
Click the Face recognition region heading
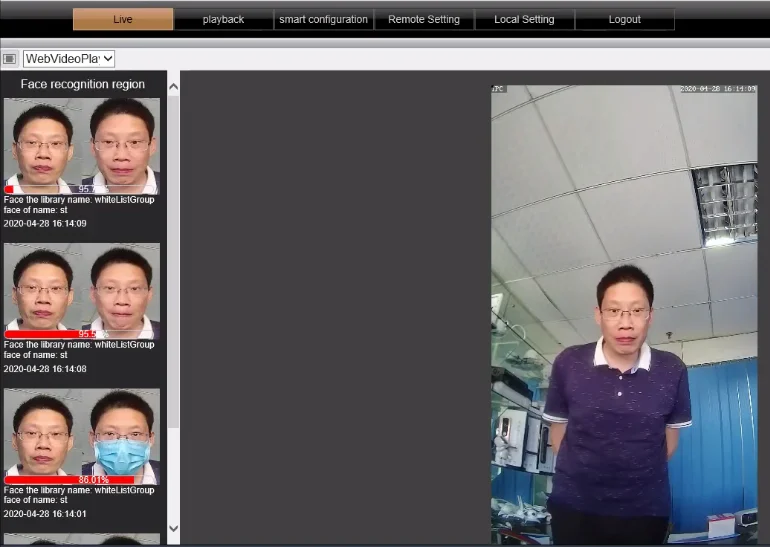82,84
